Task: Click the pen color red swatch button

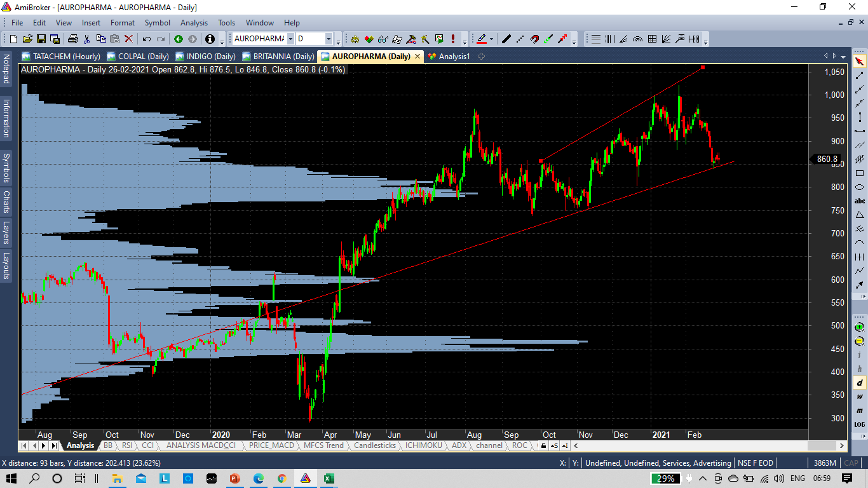Action: coord(481,39)
